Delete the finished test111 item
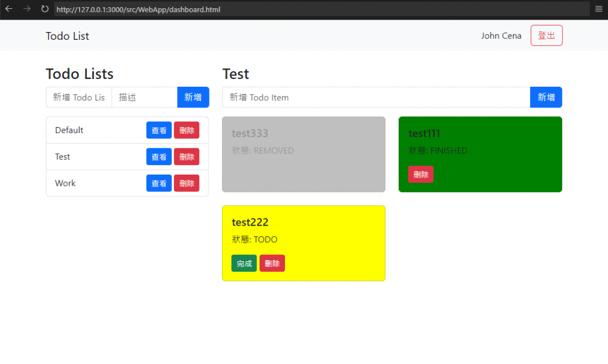 click(x=421, y=175)
